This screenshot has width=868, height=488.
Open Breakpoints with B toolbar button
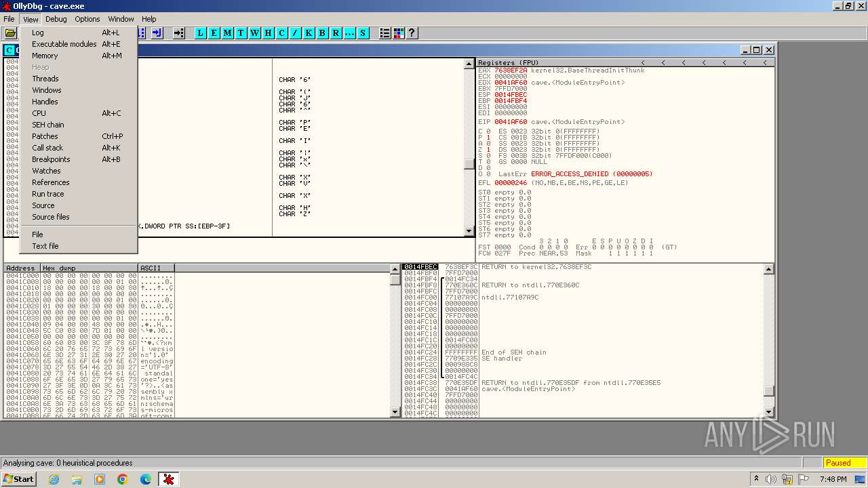pos(323,33)
